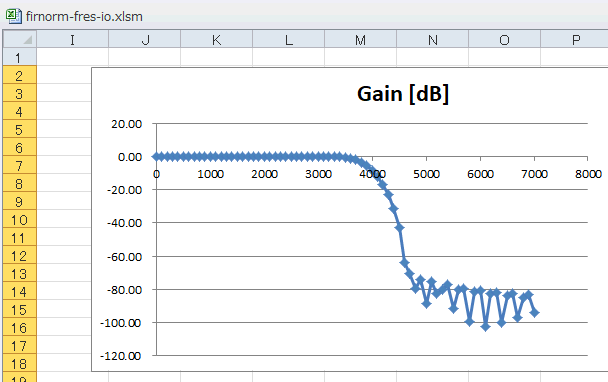Click the -40.00 y-axis label
608x382 pixels.
click(124, 223)
